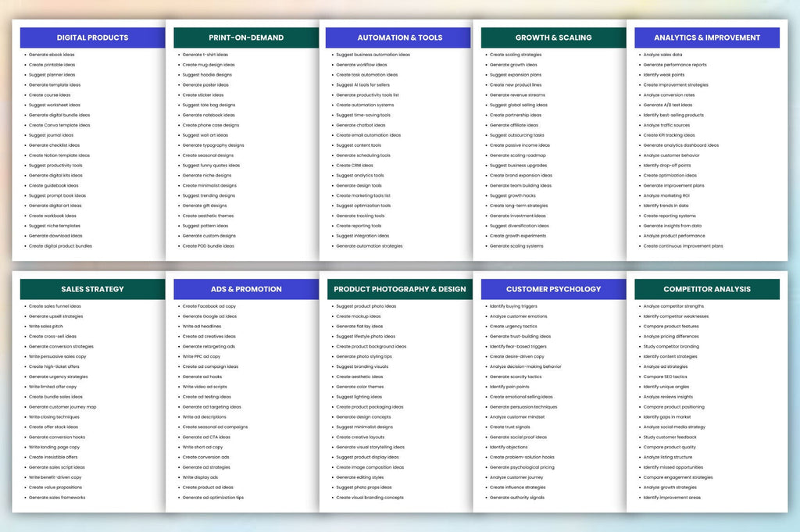Click the CUSTOMER PSYCHOLOGY header
The image size is (800, 532).
click(x=554, y=289)
